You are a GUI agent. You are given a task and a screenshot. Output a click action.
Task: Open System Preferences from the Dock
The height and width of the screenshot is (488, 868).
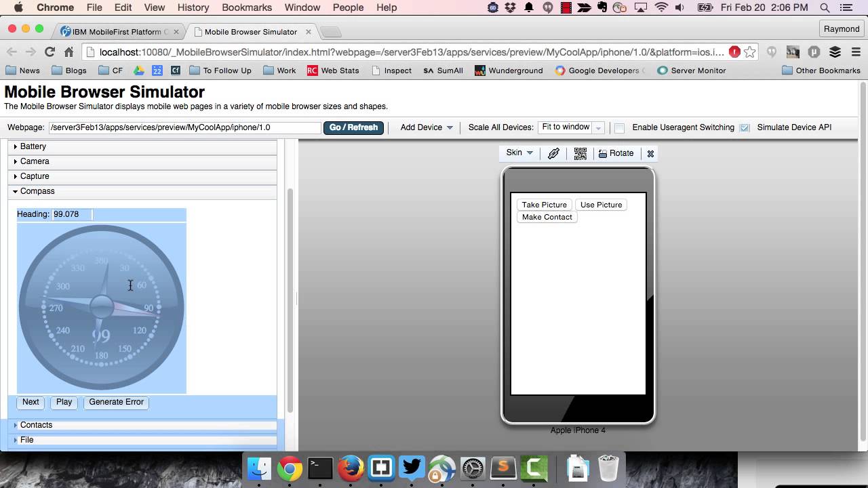[473, 468]
